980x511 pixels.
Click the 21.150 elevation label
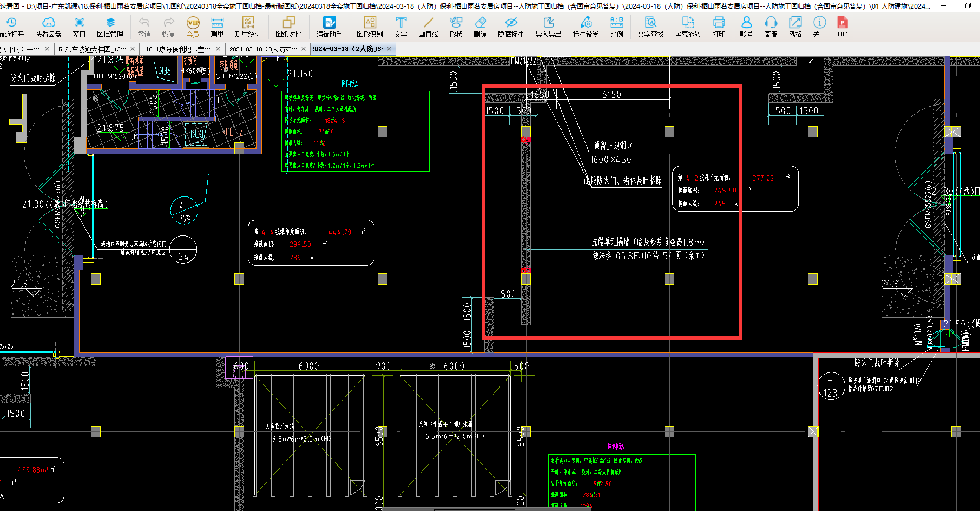(300, 74)
